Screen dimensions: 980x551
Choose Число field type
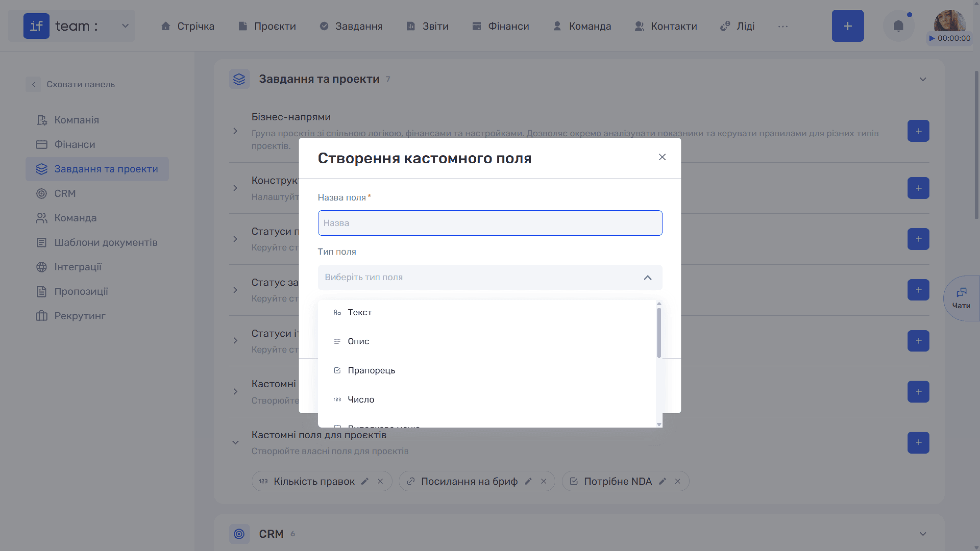coord(487,400)
